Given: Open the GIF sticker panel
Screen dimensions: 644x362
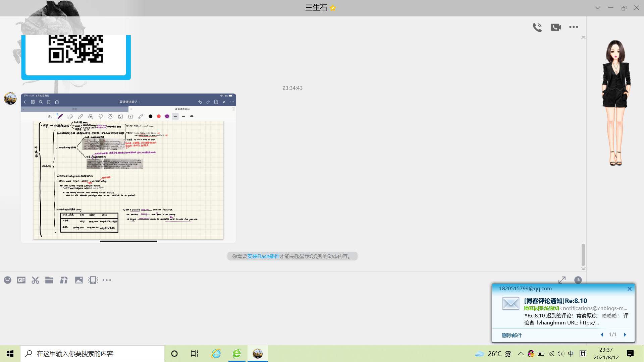Looking at the screenshot, I should pos(21,280).
